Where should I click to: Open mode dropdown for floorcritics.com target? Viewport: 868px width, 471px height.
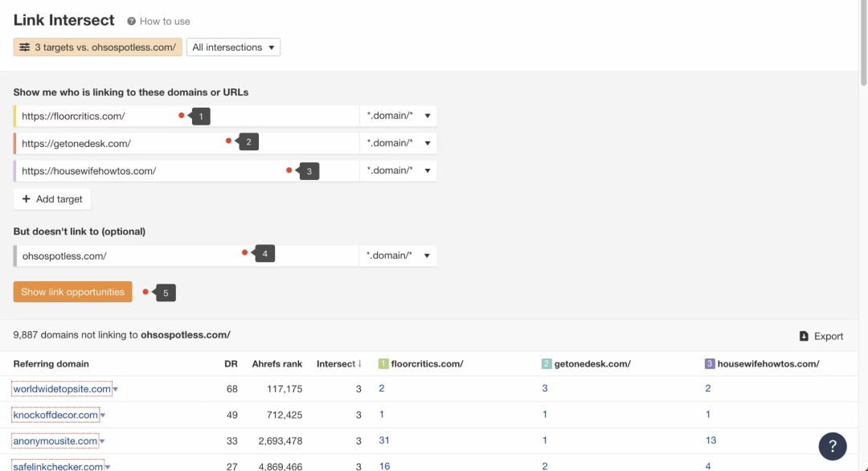point(398,116)
